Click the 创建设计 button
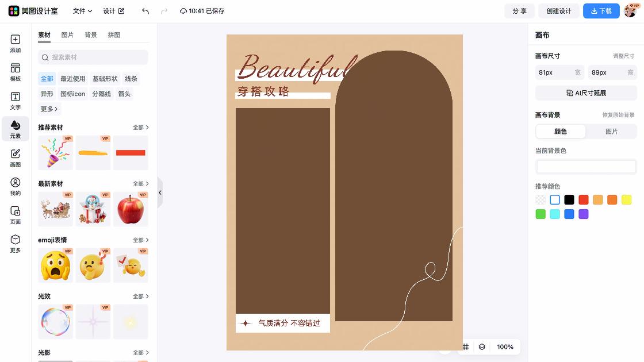Image resolution: width=644 pixels, height=362 pixels. point(558,11)
